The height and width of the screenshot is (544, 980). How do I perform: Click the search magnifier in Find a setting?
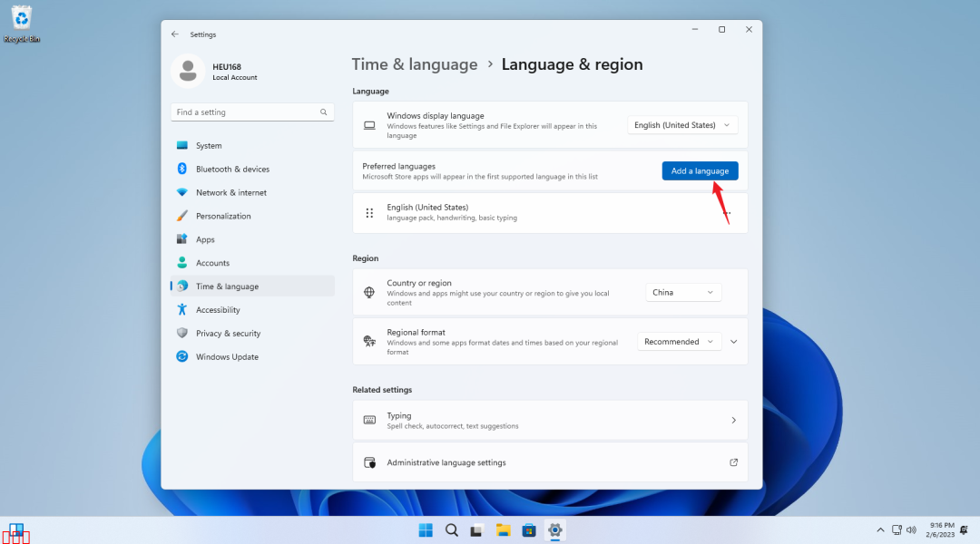[x=323, y=112]
